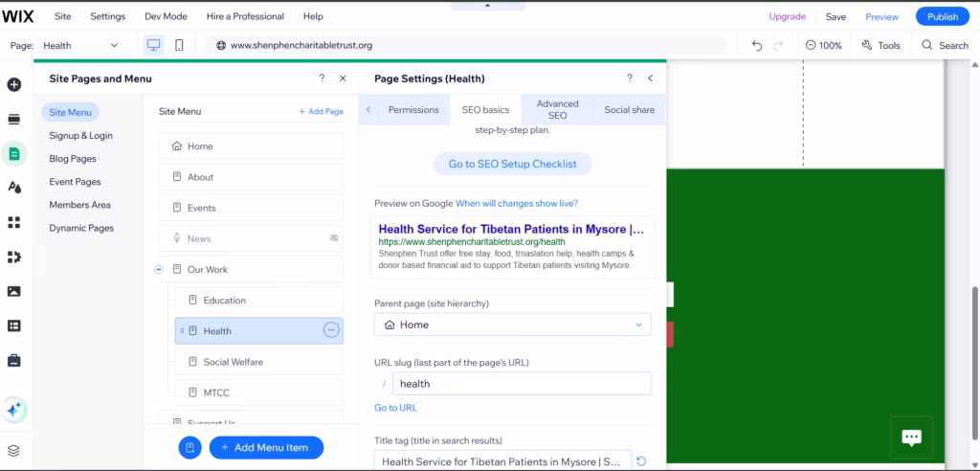
Task: Click the Add Menu Item button
Action: click(x=266, y=447)
